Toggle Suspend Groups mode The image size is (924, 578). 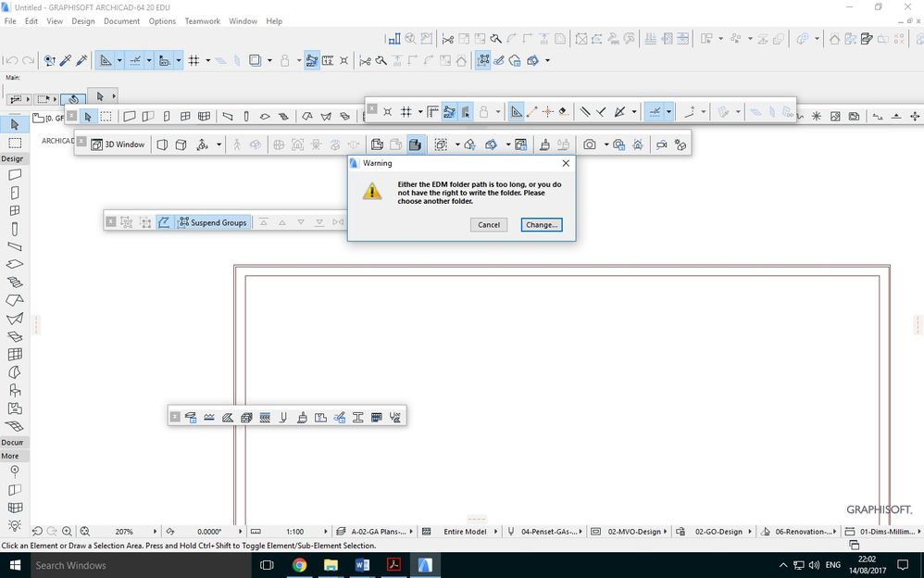tap(213, 222)
